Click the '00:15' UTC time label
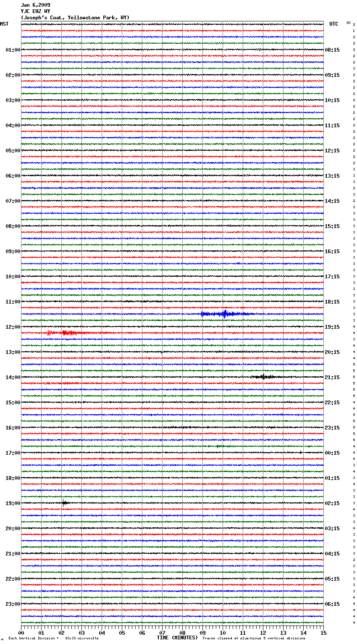The height and width of the screenshot is (644, 357). click(332, 453)
